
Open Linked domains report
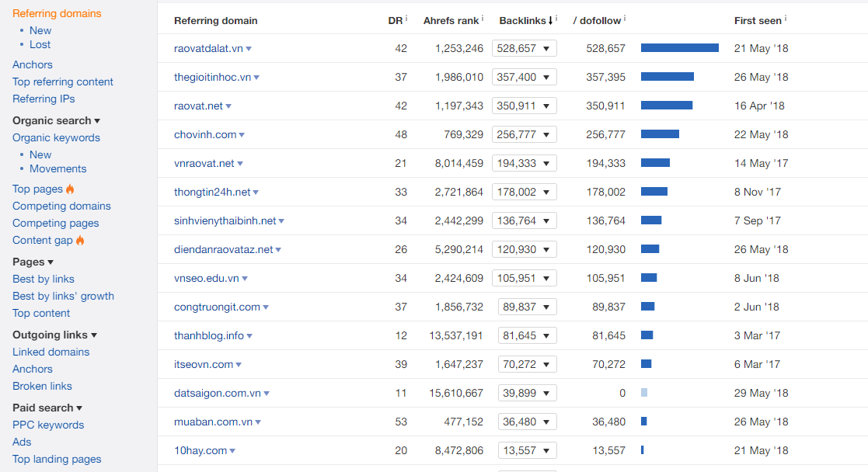point(51,352)
